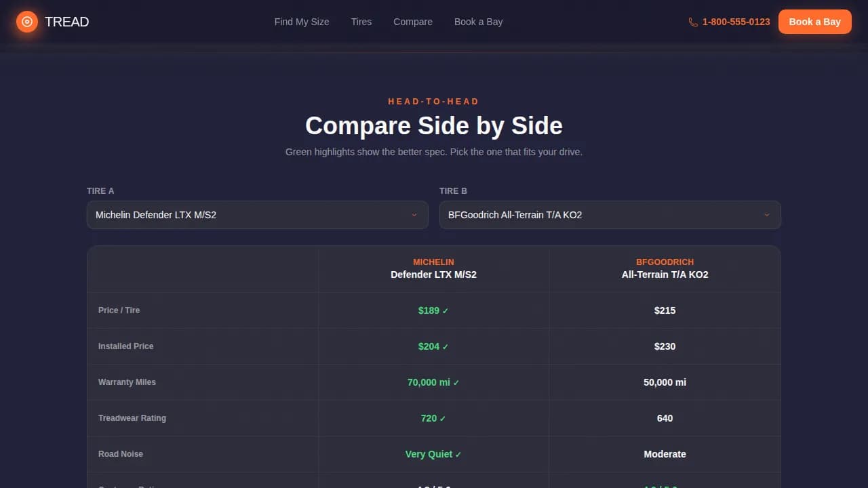Click the $215 price value
This screenshot has height=488, width=868.
[x=665, y=310]
